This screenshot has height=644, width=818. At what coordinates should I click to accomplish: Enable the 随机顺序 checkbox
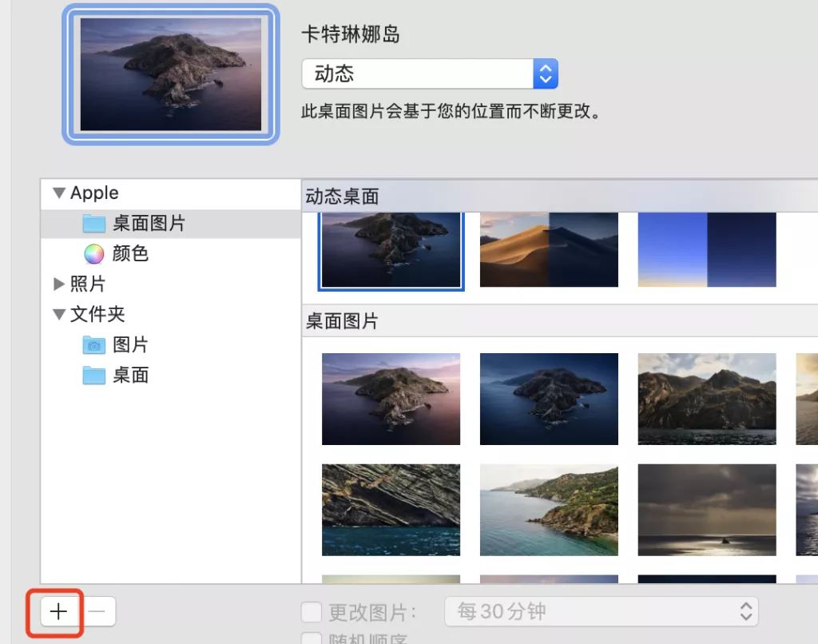pos(311,638)
